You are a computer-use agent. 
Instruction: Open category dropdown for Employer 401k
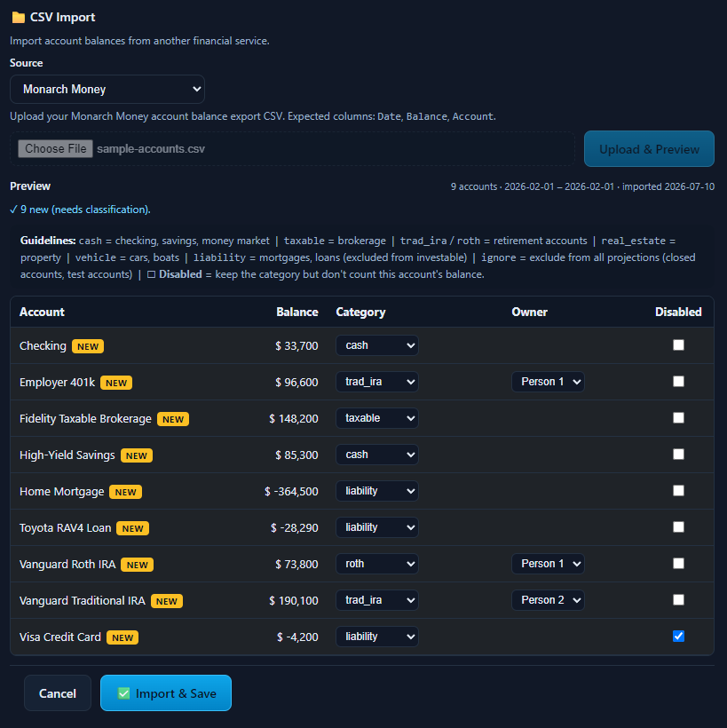click(377, 382)
